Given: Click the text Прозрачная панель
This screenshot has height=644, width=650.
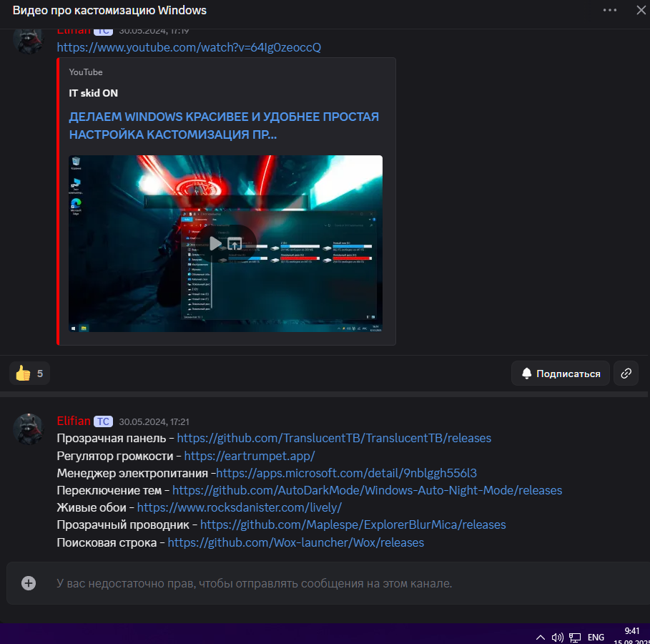Looking at the screenshot, I should [x=111, y=438].
